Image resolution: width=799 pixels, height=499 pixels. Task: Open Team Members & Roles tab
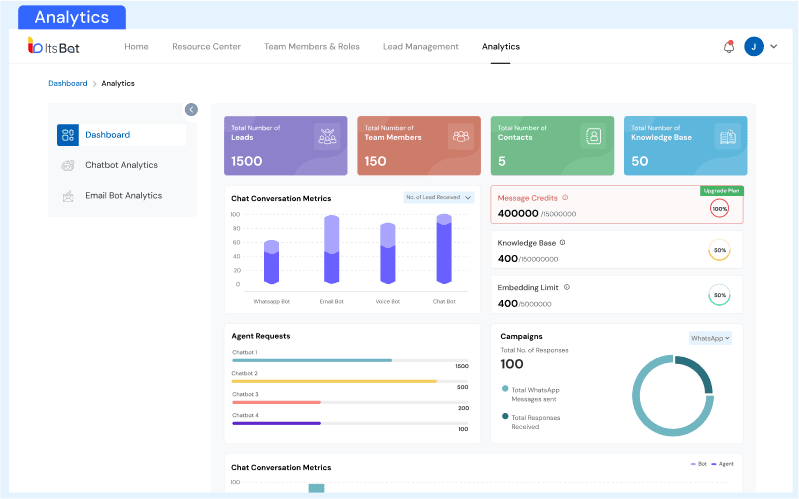[x=312, y=46]
